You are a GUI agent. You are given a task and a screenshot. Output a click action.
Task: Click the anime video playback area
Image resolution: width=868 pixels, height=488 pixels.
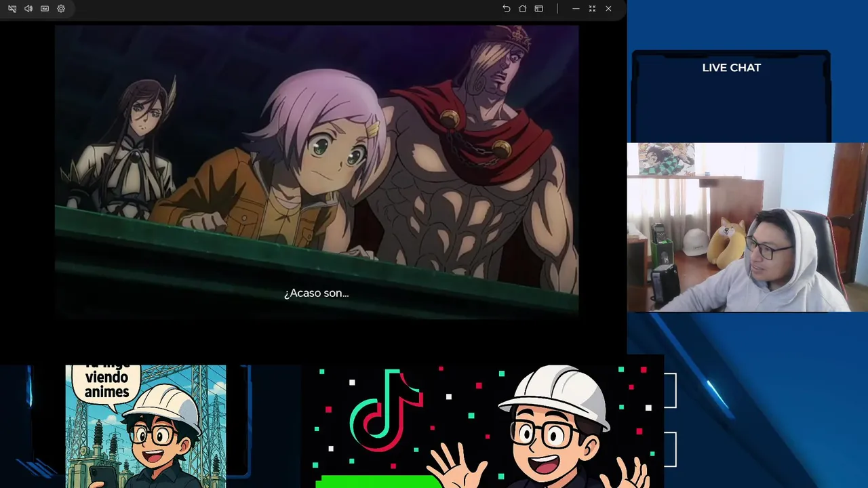[x=316, y=171]
